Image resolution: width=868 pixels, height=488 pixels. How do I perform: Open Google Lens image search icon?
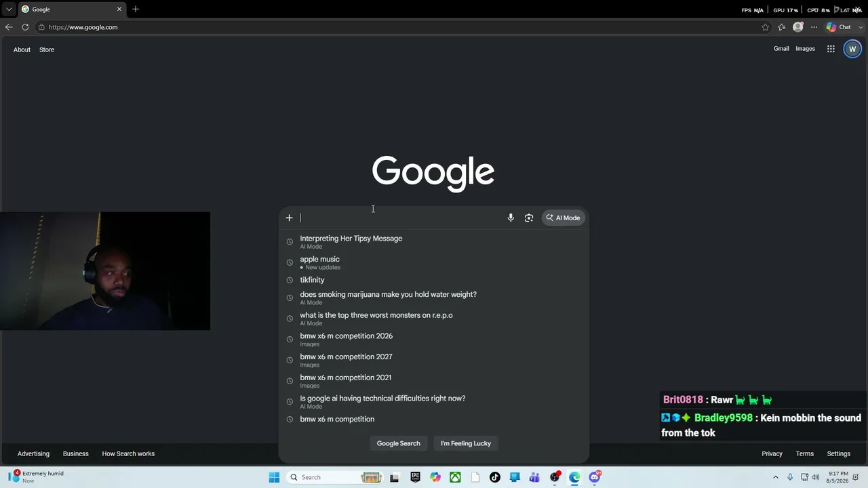click(529, 218)
